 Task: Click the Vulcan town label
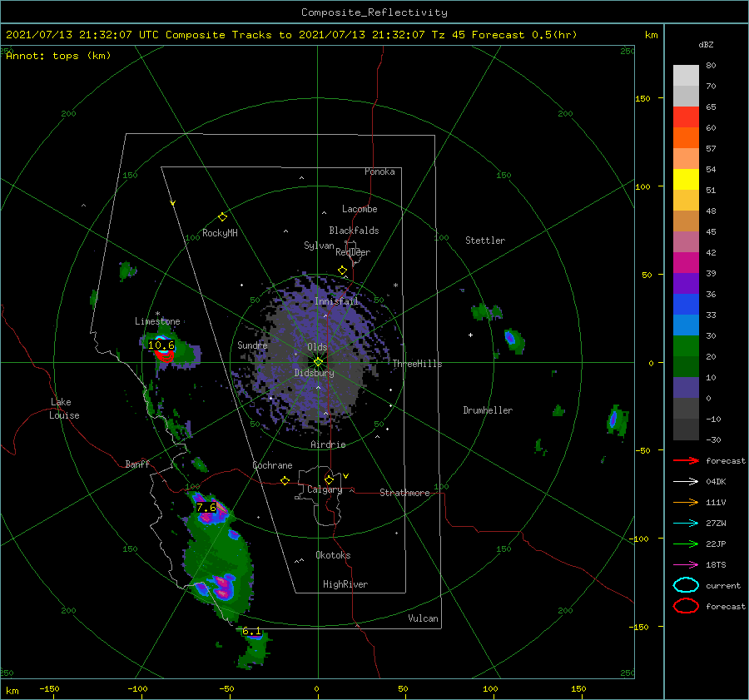coord(424,618)
